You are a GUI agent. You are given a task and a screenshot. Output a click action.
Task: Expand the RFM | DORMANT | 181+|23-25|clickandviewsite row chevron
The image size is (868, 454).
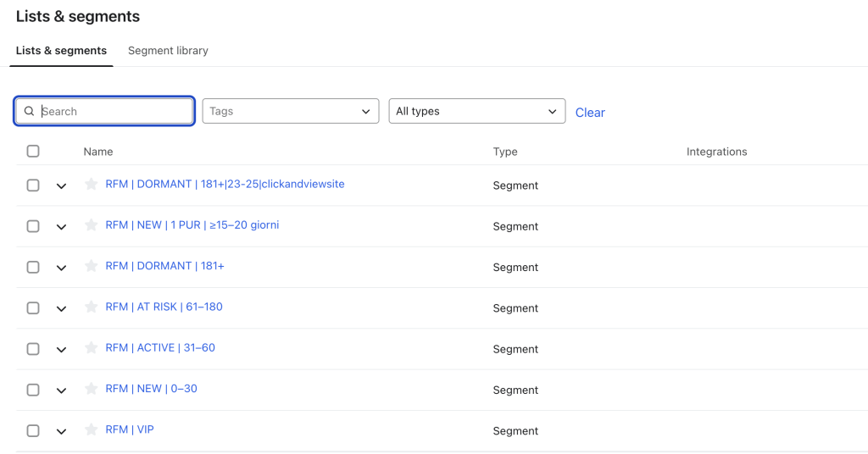click(x=61, y=185)
